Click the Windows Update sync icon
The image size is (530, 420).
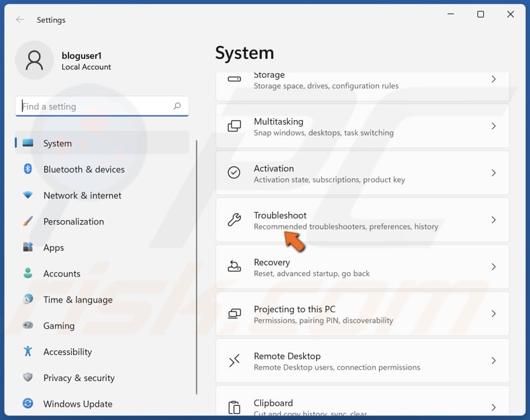point(28,403)
